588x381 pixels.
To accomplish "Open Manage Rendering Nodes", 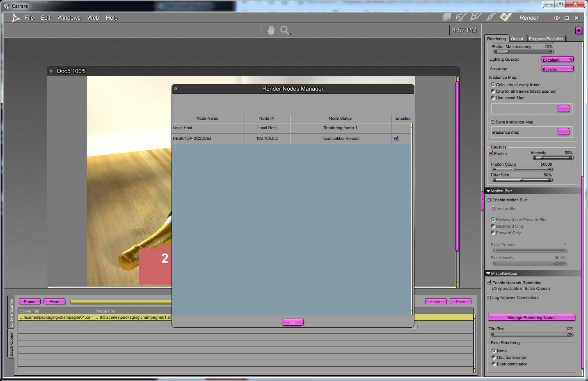I will point(531,317).
